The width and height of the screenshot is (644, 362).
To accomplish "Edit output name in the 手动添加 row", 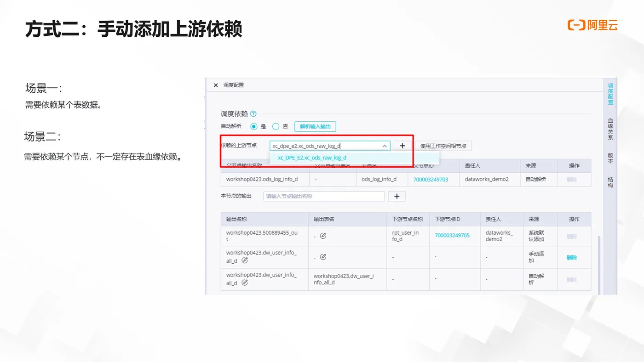I will (x=245, y=260).
